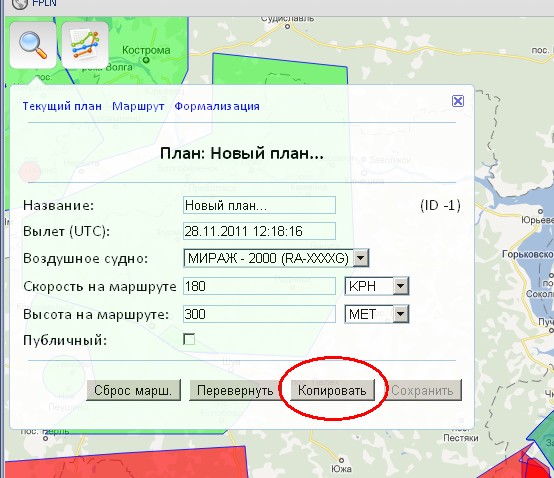Open the route chart graph tool
This screenshot has height=478, width=554.
point(85,45)
